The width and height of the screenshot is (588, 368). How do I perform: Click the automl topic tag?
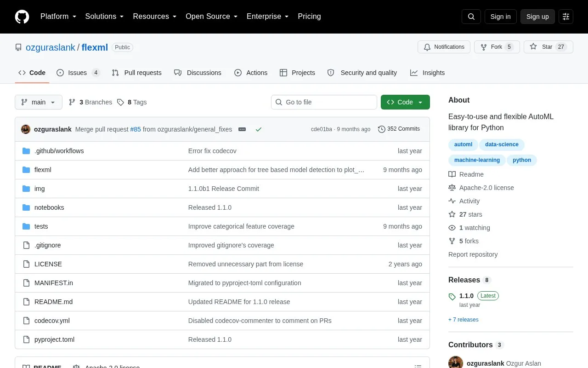(x=463, y=144)
